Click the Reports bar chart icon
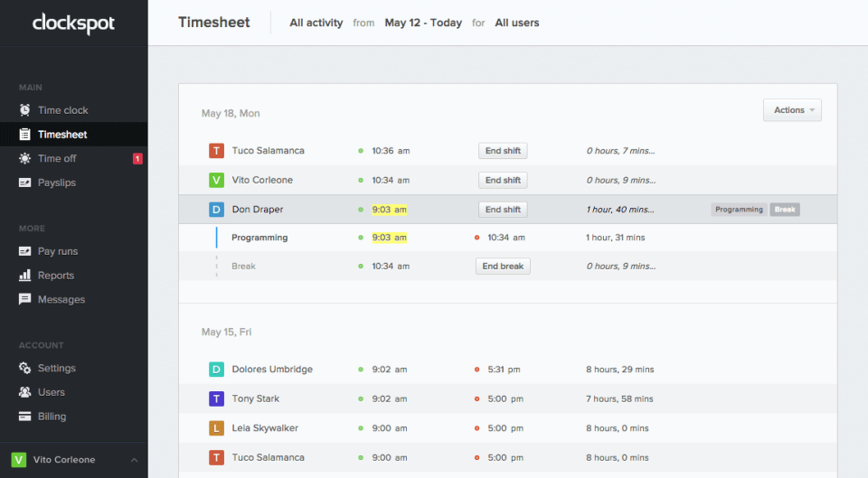Viewport: 868px width, 478px height. click(25, 276)
